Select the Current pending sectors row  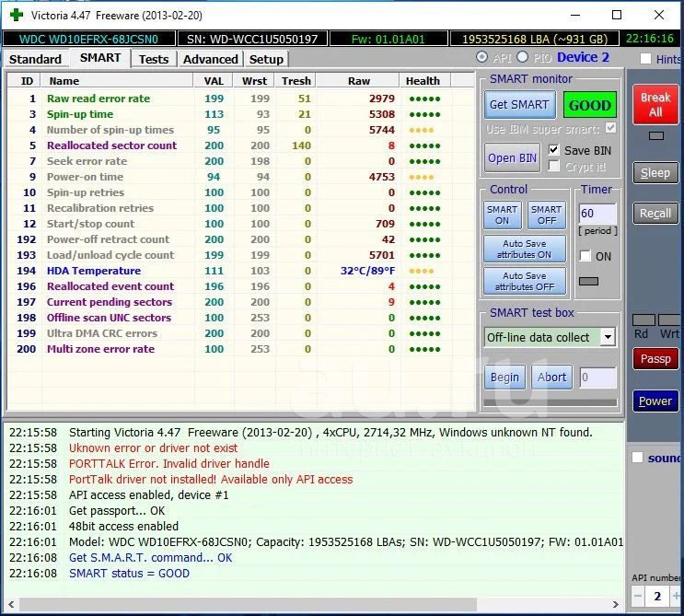point(241,302)
